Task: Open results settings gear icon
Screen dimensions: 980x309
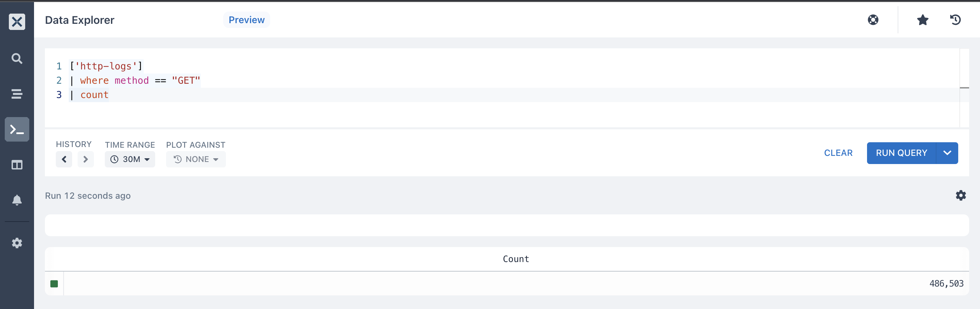Action: [x=961, y=196]
